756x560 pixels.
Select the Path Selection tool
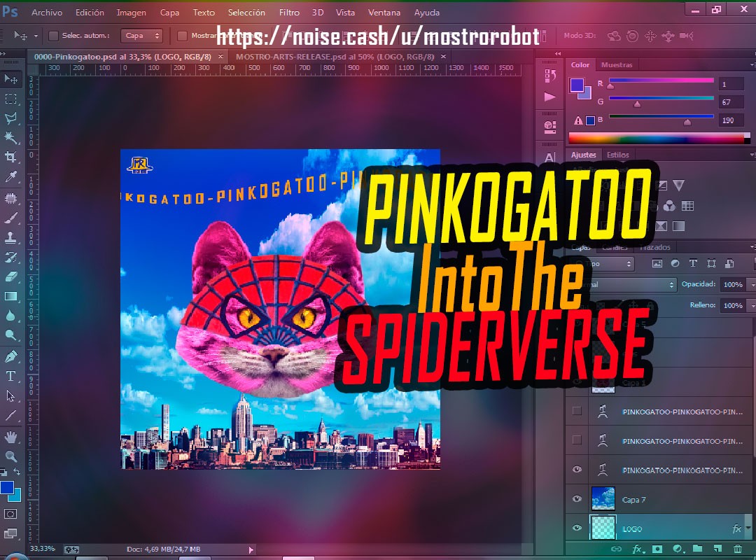pos(10,396)
